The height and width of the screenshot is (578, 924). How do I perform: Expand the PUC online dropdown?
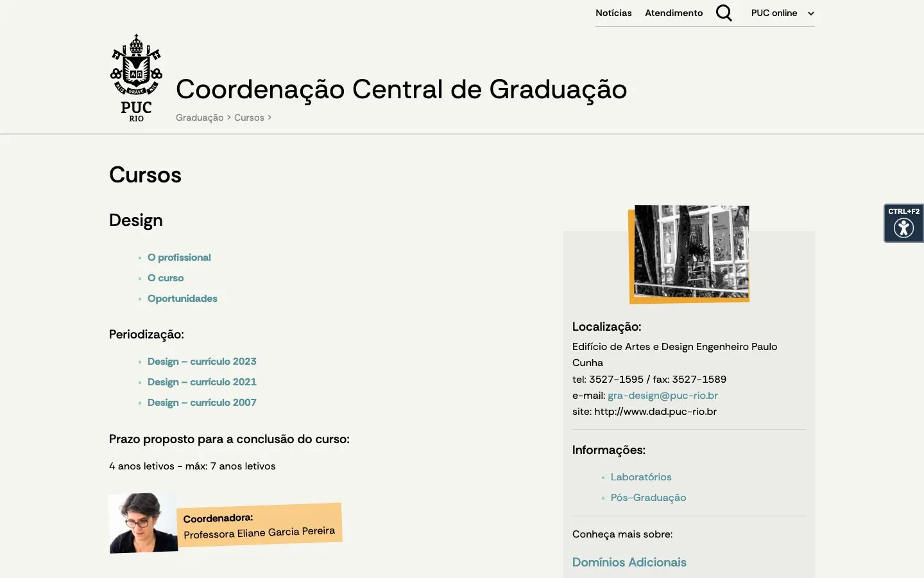click(782, 13)
